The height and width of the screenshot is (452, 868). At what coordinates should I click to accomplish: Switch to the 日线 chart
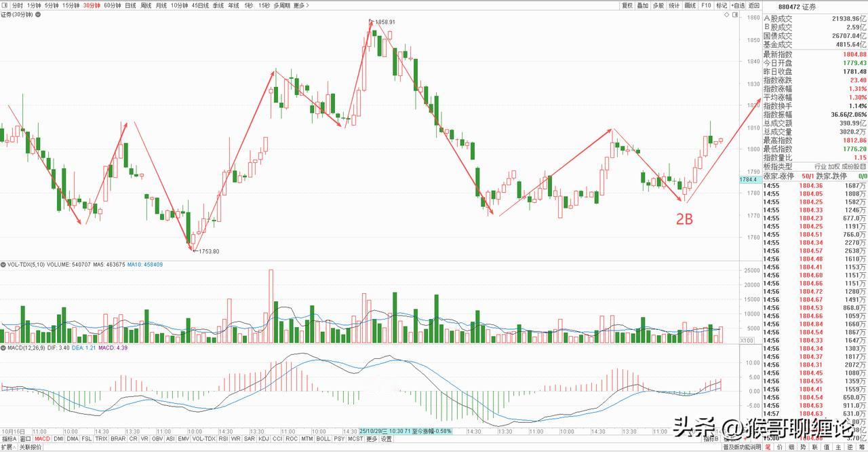point(131,5)
